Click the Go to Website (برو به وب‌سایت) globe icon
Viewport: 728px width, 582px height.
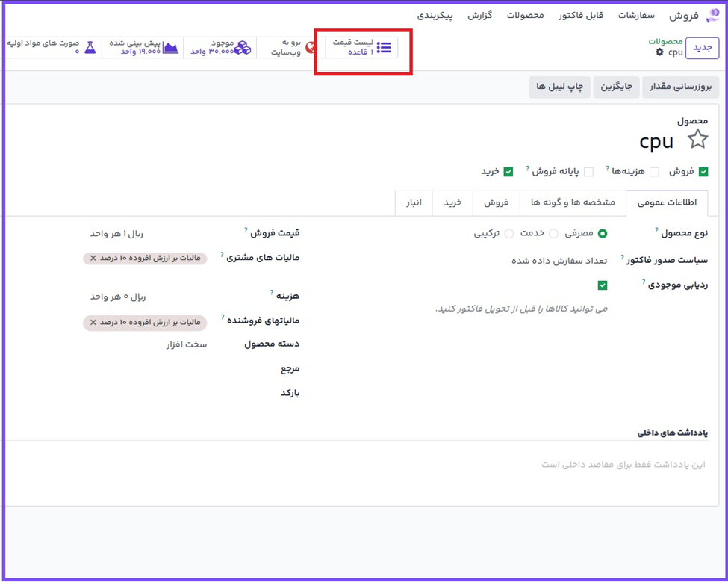[311, 48]
